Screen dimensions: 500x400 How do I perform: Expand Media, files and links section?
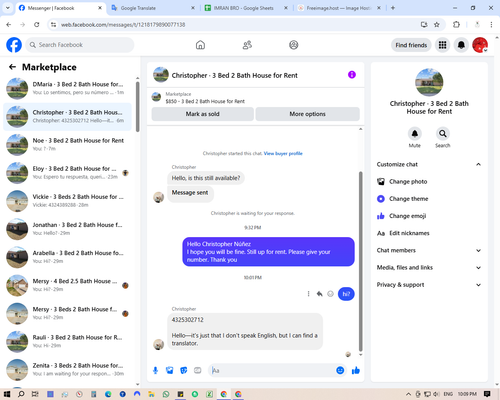click(x=478, y=268)
